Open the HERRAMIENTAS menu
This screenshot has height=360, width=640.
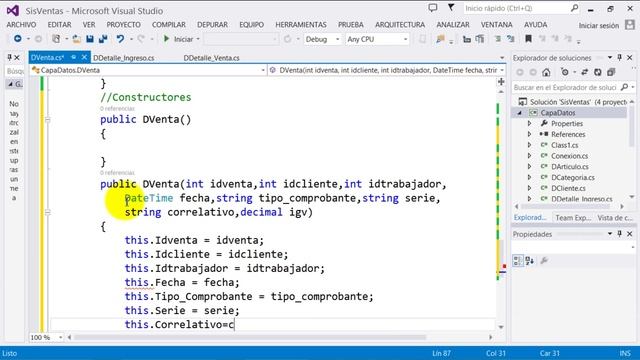pos(301,25)
